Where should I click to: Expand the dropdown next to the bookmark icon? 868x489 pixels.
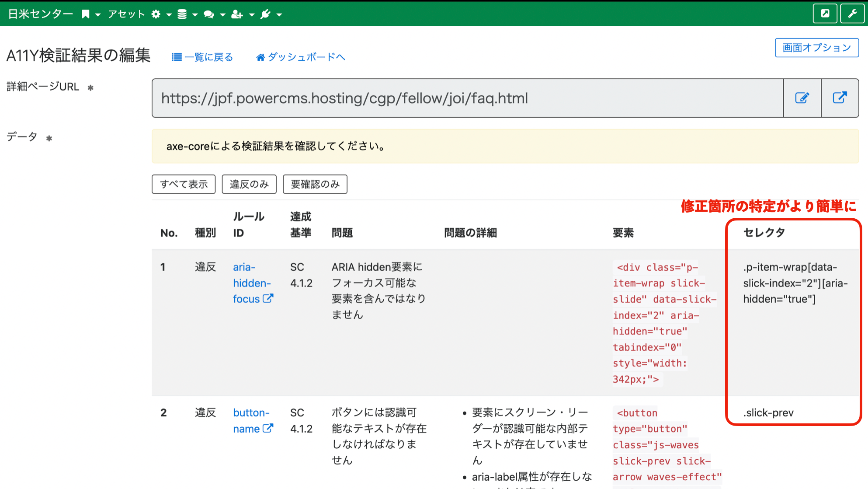[x=98, y=14]
